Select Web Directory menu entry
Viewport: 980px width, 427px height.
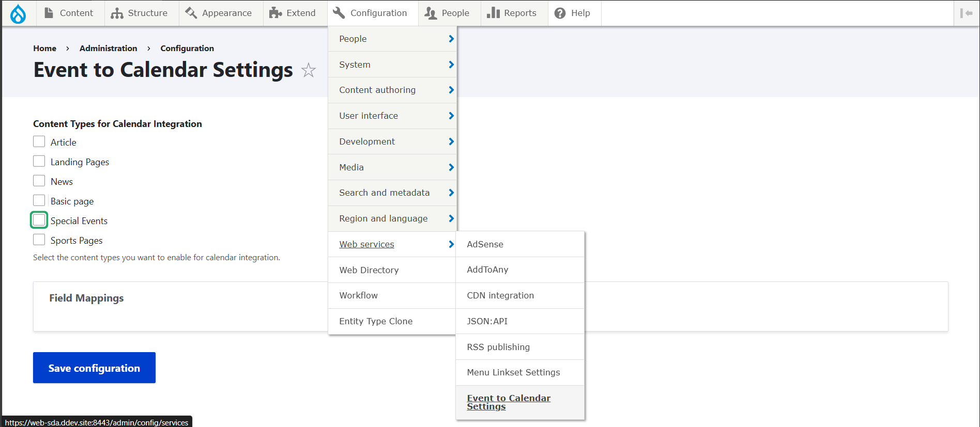392,270
